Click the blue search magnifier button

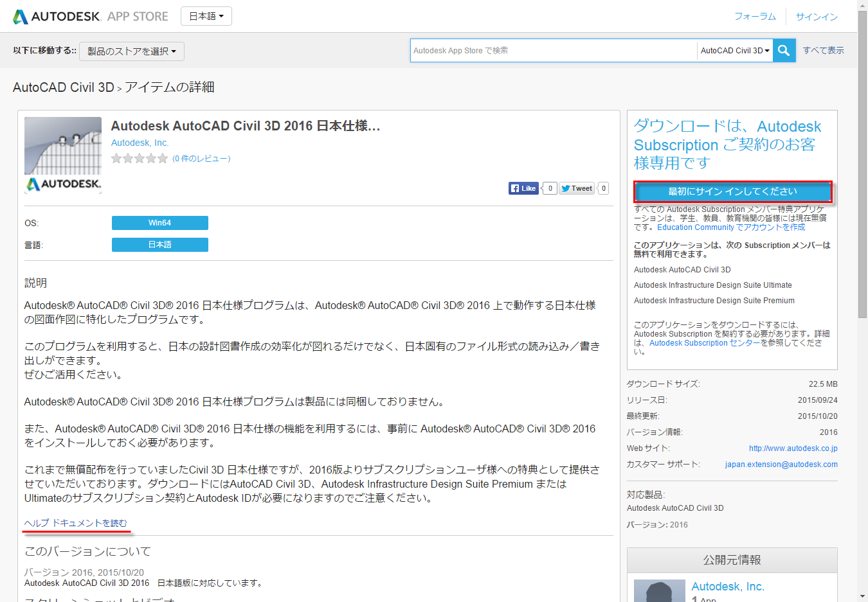tap(784, 50)
